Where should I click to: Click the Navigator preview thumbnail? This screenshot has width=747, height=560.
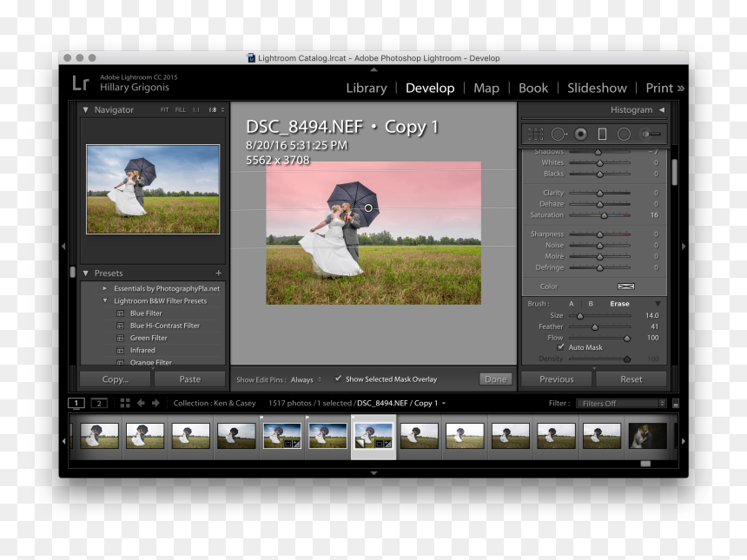click(x=153, y=189)
